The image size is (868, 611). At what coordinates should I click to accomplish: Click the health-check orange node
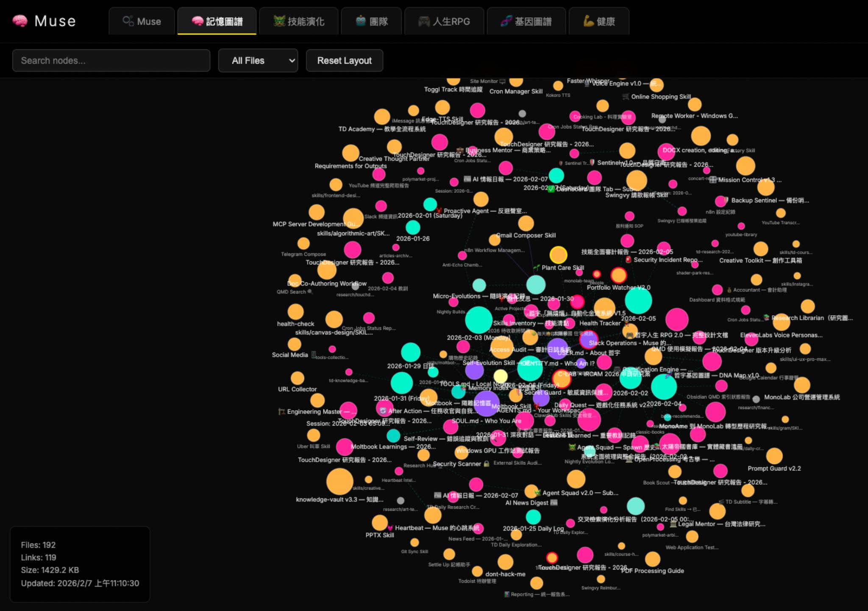pos(295,312)
